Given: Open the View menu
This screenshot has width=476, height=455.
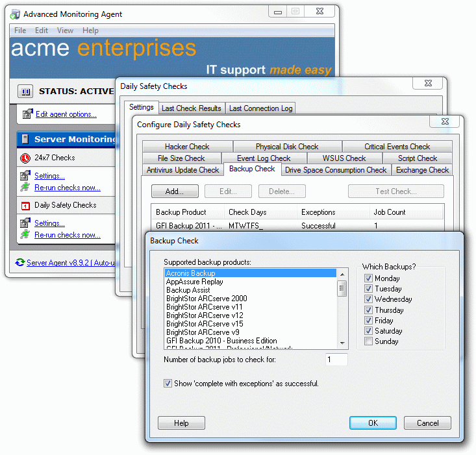Looking at the screenshot, I should click(65, 31).
